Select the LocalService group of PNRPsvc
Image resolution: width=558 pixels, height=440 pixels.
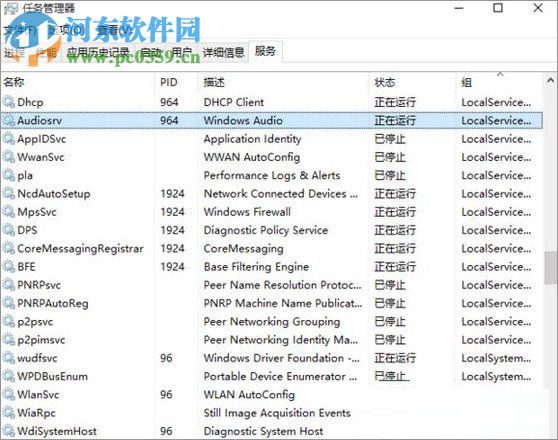[496, 285]
